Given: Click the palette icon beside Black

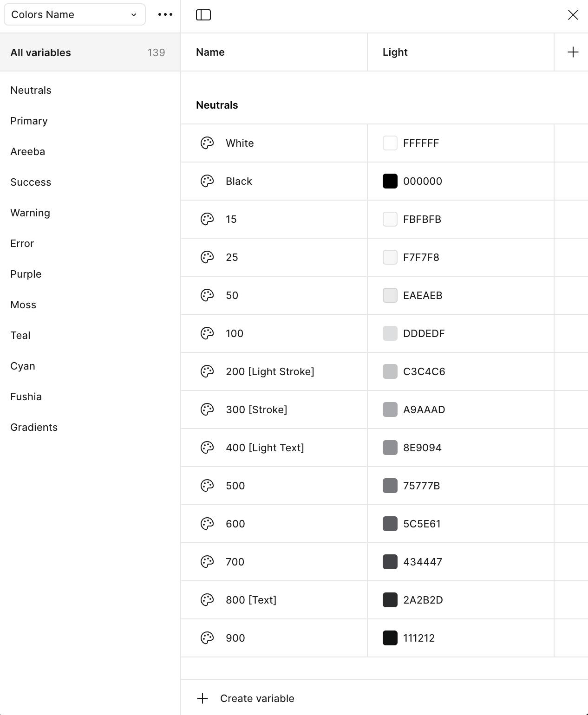Looking at the screenshot, I should tap(207, 181).
